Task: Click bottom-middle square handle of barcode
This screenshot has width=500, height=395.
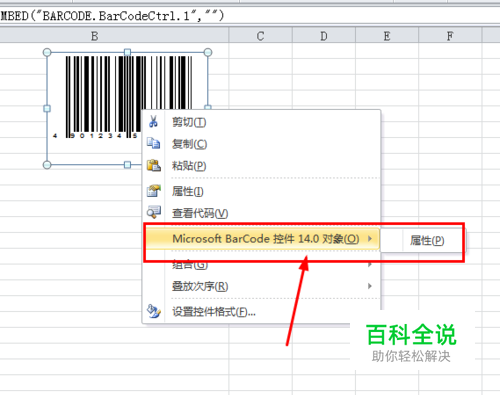Action: 127,165
